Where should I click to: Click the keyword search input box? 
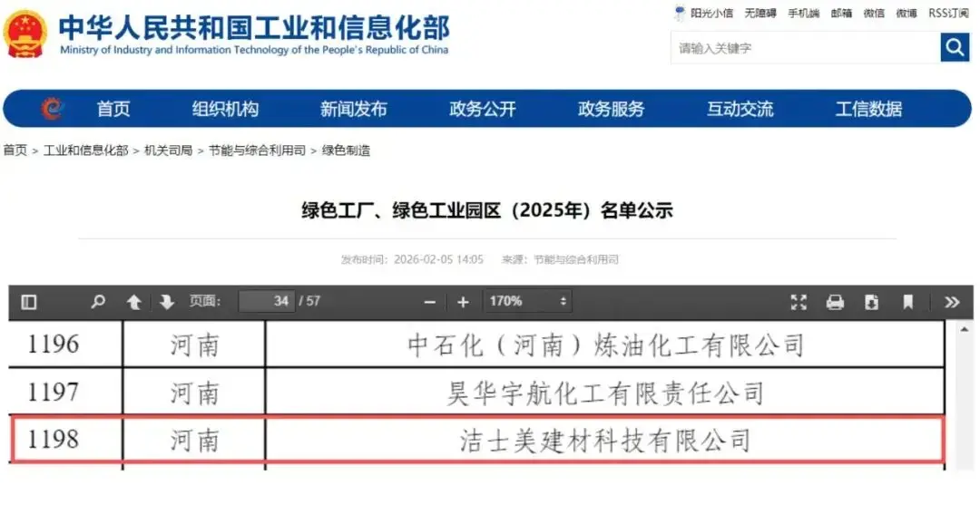(x=805, y=48)
